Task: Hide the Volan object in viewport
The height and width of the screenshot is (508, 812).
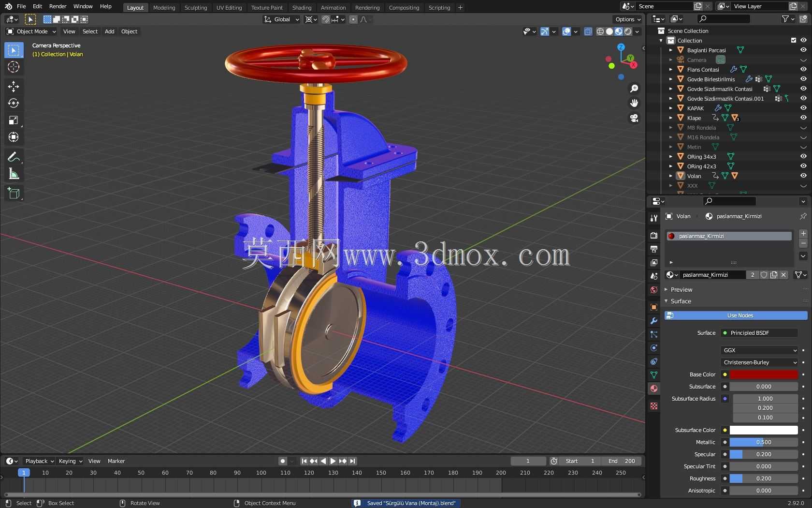Action: (803, 176)
